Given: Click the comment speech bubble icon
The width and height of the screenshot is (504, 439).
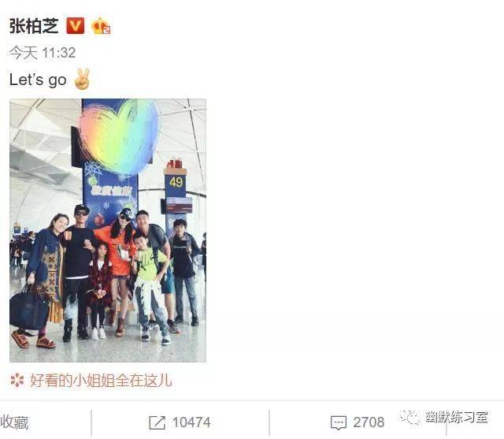Looking at the screenshot, I should coord(339,422).
